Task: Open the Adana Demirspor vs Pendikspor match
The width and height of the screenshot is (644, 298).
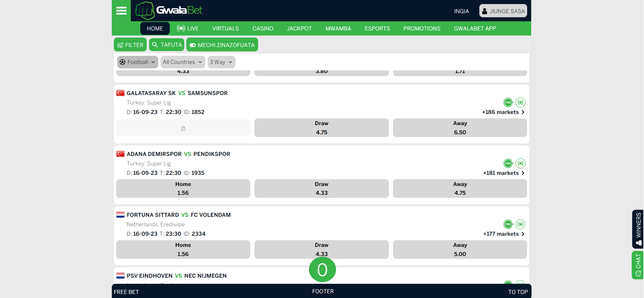Action: pos(179,154)
